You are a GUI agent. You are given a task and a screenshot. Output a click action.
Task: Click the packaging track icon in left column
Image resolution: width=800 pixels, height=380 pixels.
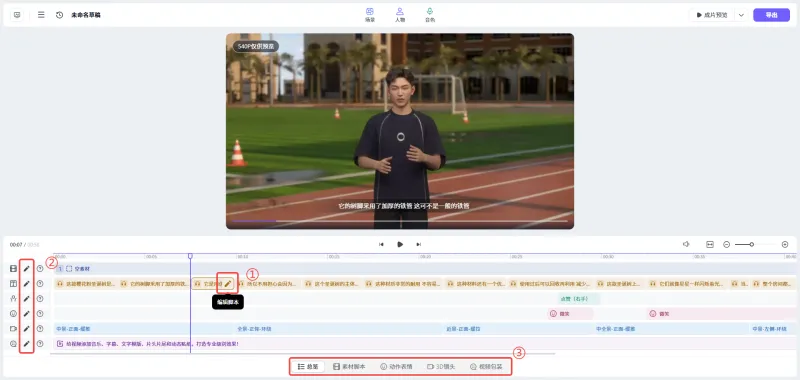[13, 344]
